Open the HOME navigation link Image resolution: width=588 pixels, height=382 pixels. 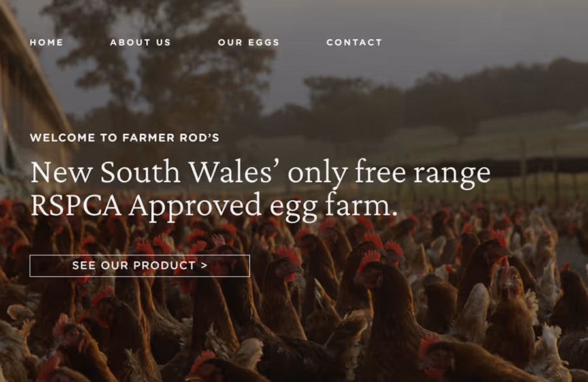pyautogui.click(x=46, y=42)
